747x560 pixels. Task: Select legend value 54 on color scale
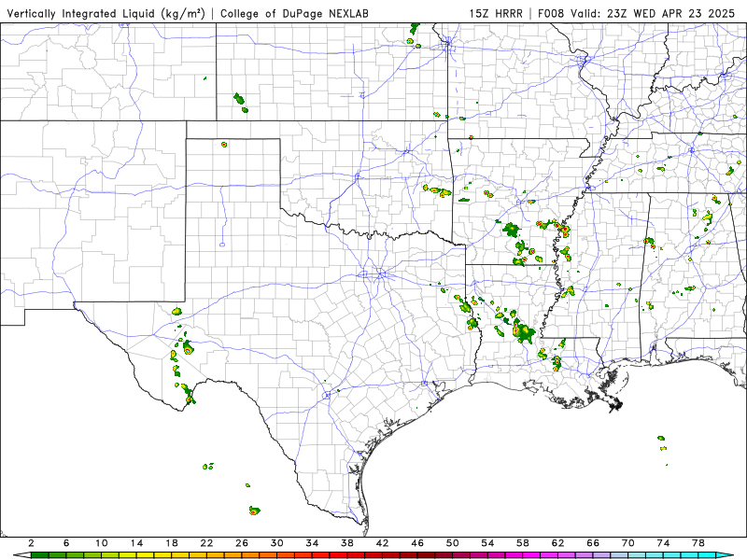[x=487, y=543]
